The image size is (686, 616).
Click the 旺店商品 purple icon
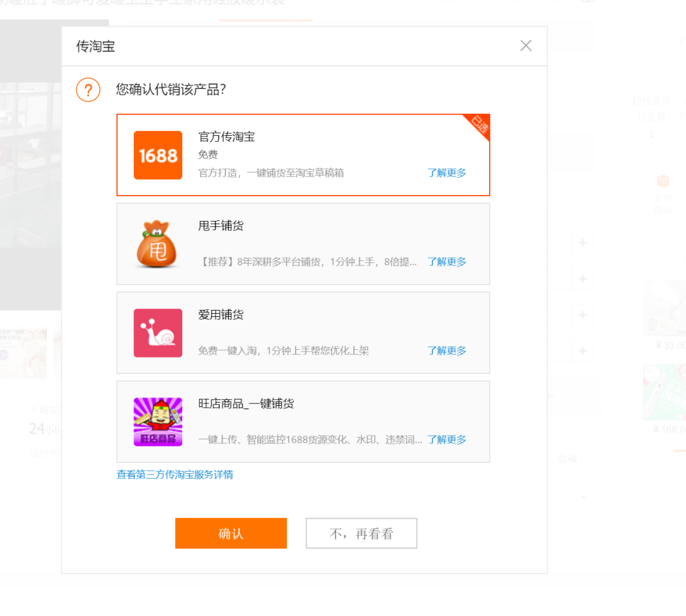coord(158,422)
